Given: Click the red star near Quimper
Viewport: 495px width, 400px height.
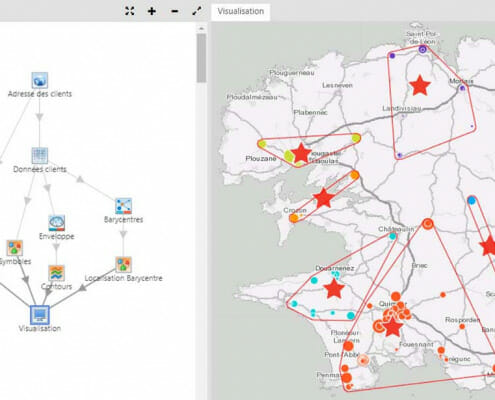Looking at the screenshot, I should click(393, 326).
